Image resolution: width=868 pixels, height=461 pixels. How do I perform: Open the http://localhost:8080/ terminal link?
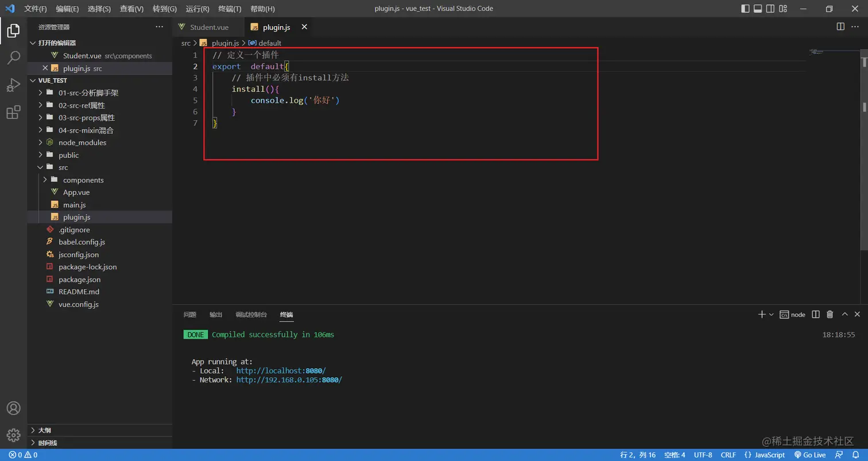pyautogui.click(x=281, y=371)
